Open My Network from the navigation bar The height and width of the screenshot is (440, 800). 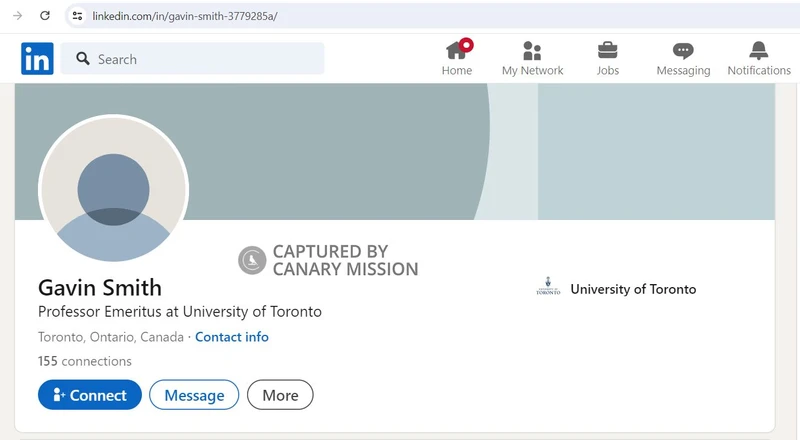click(532, 58)
